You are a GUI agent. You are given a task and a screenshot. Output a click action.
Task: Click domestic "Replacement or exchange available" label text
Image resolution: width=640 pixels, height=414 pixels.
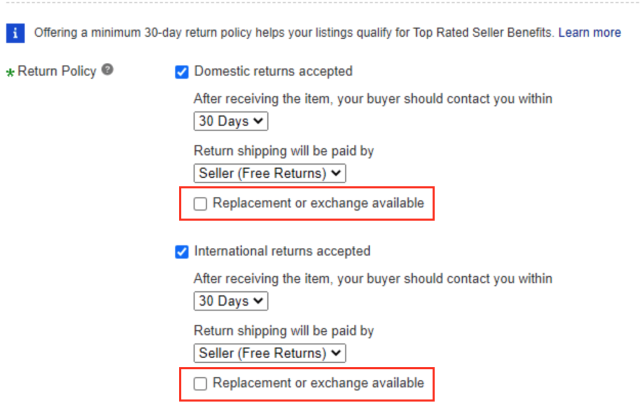(x=318, y=204)
